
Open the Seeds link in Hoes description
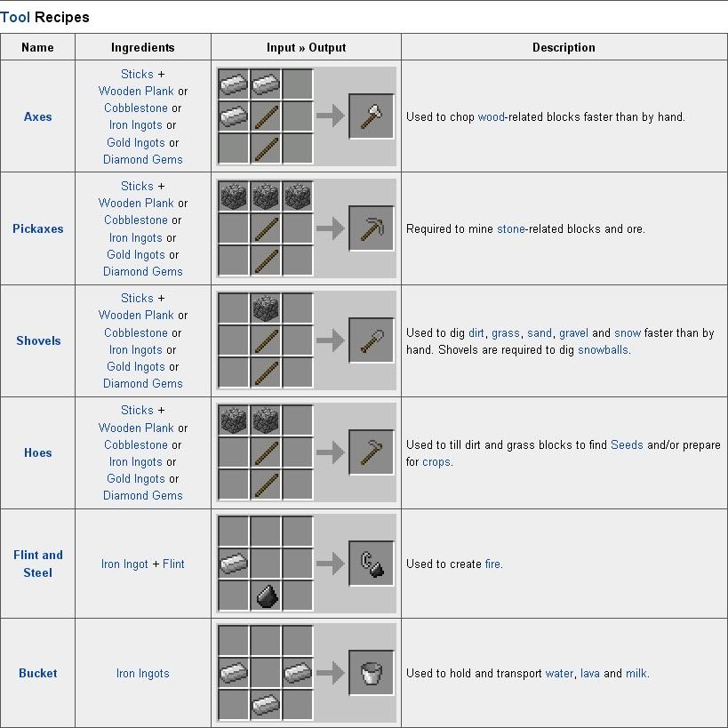pos(627,444)
